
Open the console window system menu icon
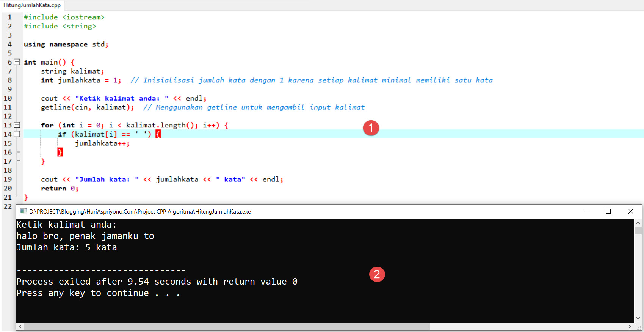(23, 211)
